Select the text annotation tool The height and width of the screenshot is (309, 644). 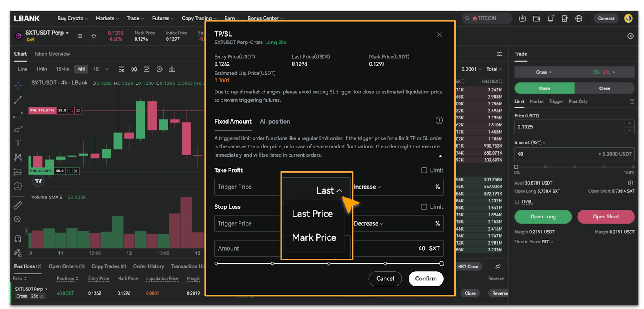[x=18, y=143]
